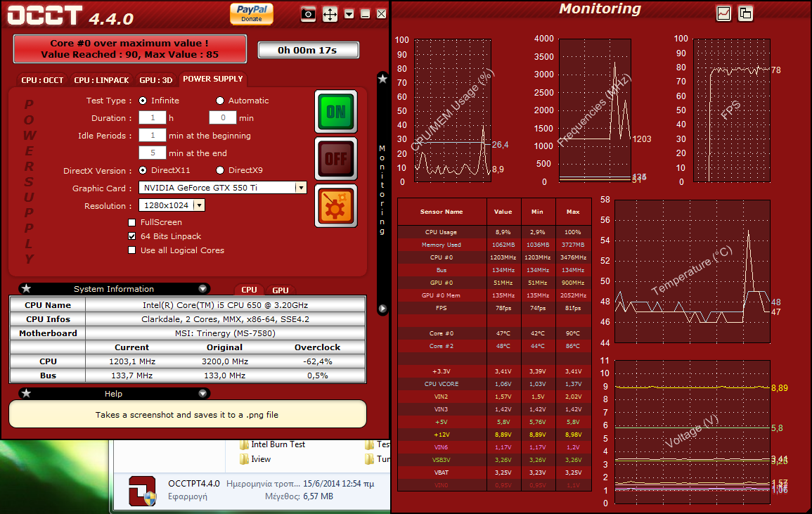Select the CPU VCORE sensor row
This screenshot has height=514, width=812.
[x=494, y=384]
